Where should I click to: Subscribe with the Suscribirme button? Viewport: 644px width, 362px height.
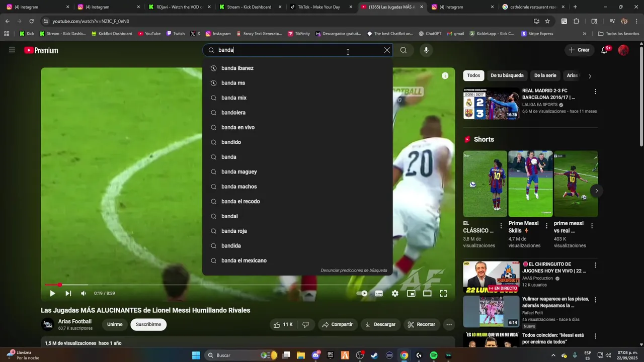point(148,325)
